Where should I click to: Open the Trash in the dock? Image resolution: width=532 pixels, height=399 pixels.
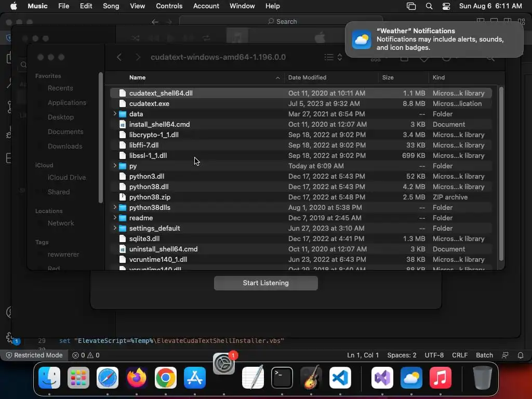[x=483, y=378]
